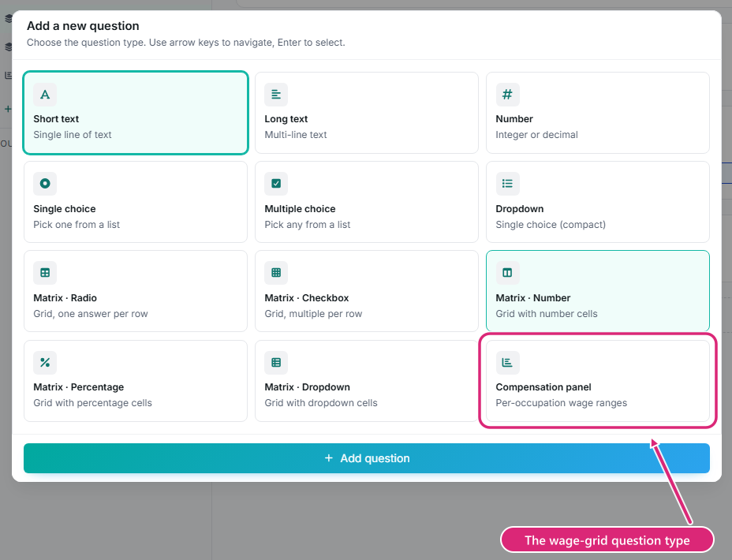Image resolution: width=732 pixels, height=560 pixels.
Task: Click the Multiple choice checkbox icon
Action: coord(276,184)
